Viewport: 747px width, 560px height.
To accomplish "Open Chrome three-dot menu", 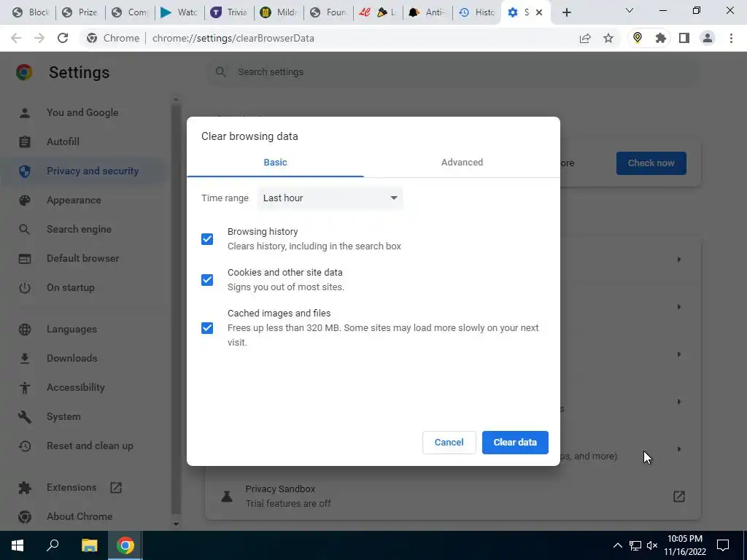I will (x=731, y=38).
